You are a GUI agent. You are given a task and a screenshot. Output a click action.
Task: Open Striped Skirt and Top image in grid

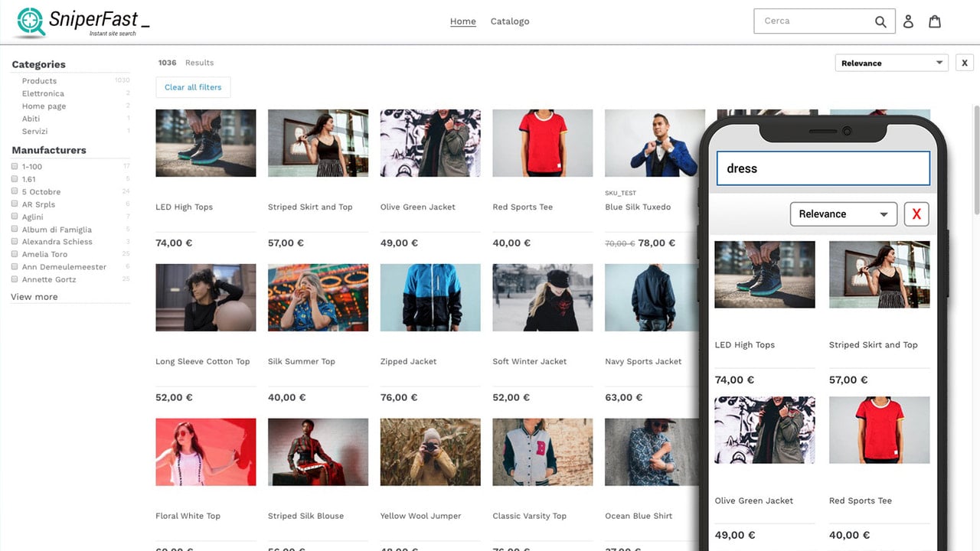point(318,143)
